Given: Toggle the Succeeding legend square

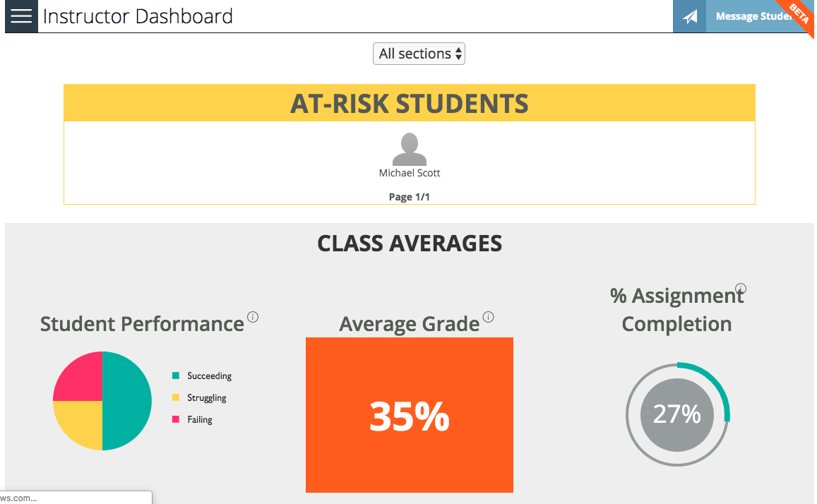Looking at the screenshot, I should [176, 376].
